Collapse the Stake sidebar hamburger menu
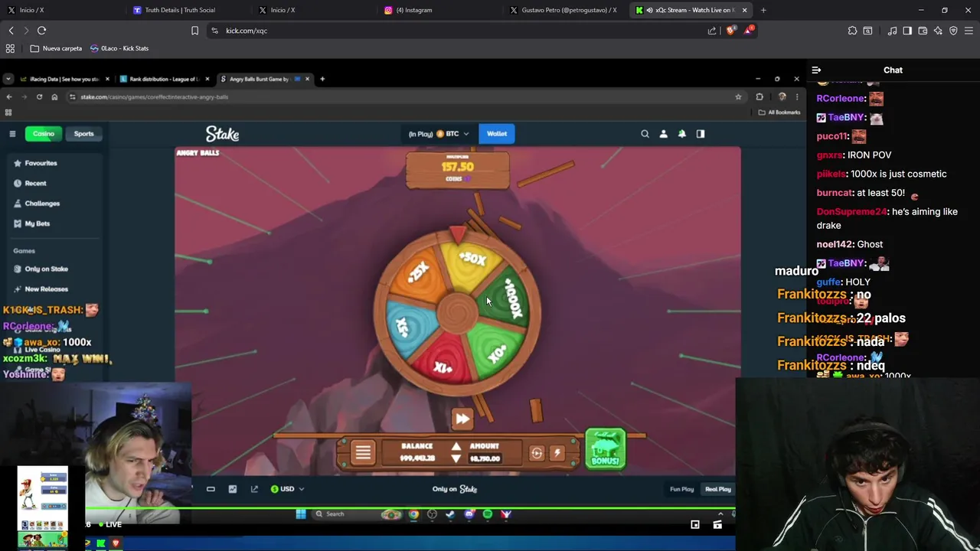Image resolution: width=980 pixels, height=551 pixels. (x=12, y=134)
